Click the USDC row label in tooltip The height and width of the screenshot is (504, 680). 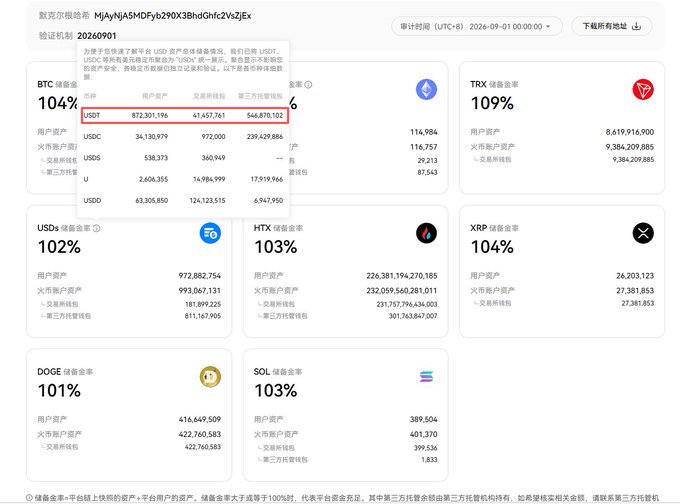coord(92,137)
